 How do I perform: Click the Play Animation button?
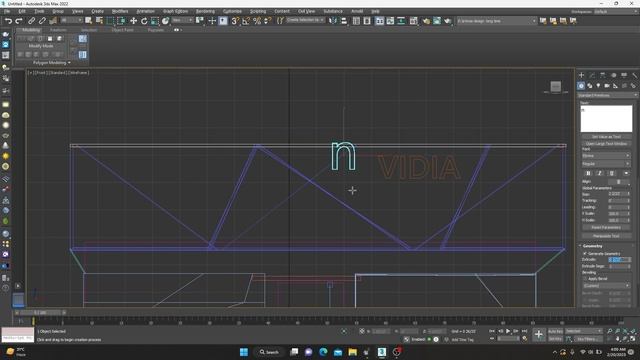pyautogui.click(x=508, y=331)
